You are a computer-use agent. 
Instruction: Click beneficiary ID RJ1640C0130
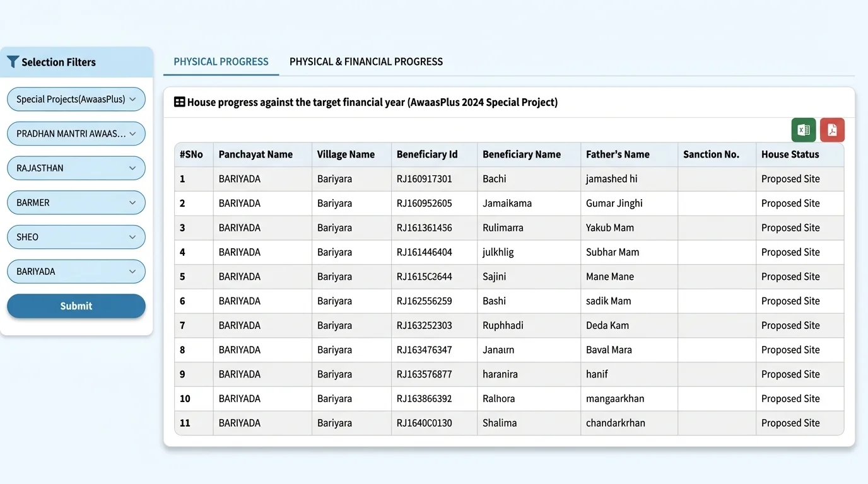point(425,423)
